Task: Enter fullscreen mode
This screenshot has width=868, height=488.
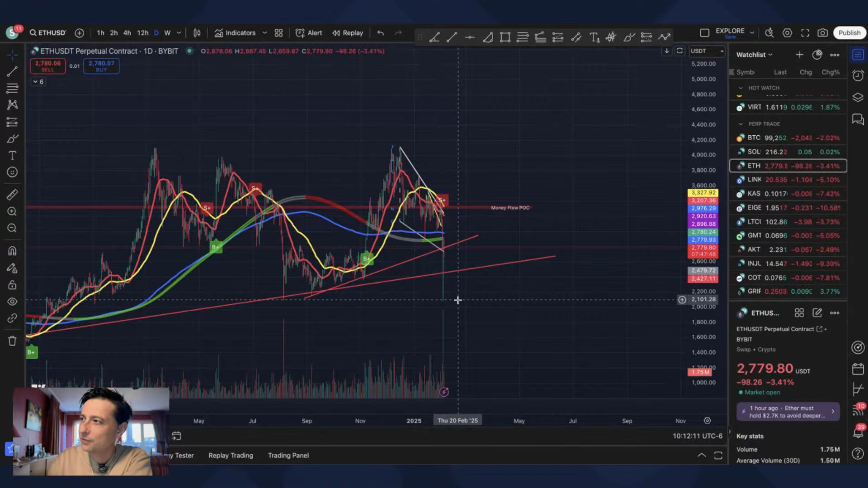Action: pos(805,33)
